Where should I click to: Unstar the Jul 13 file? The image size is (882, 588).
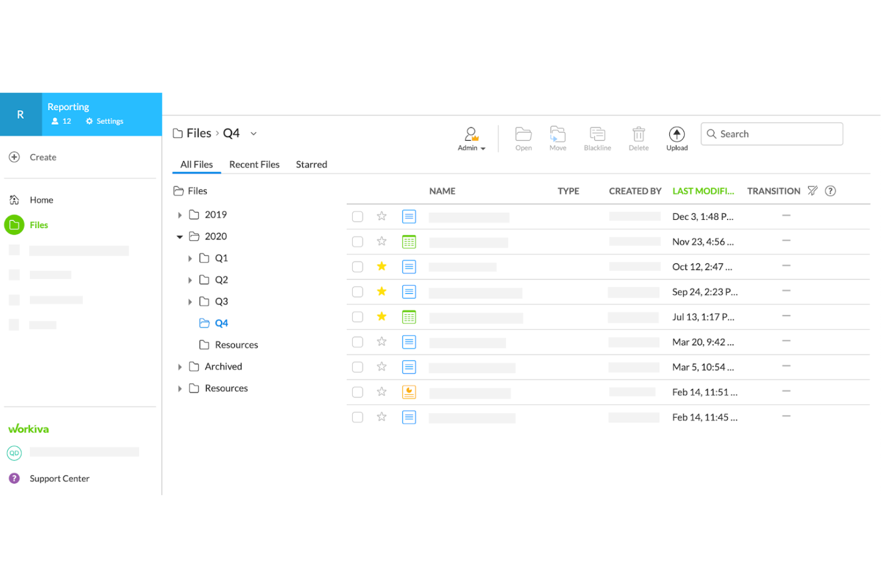(x=382, y=316)
